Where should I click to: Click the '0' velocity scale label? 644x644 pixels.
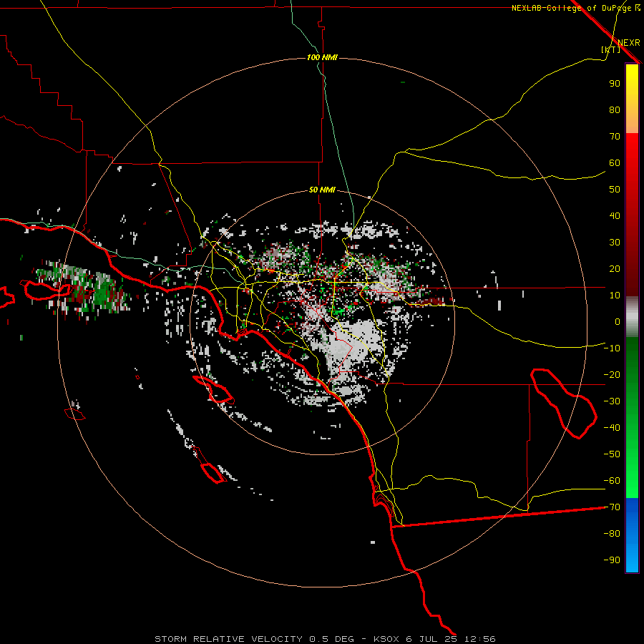(x=618, y=321)
